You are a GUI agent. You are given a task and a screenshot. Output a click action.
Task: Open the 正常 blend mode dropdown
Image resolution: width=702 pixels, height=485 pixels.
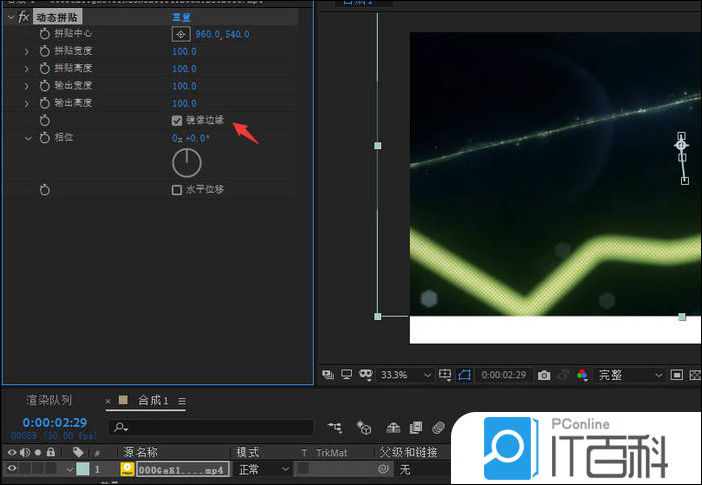pyautogui.click(x=263, y=468)
